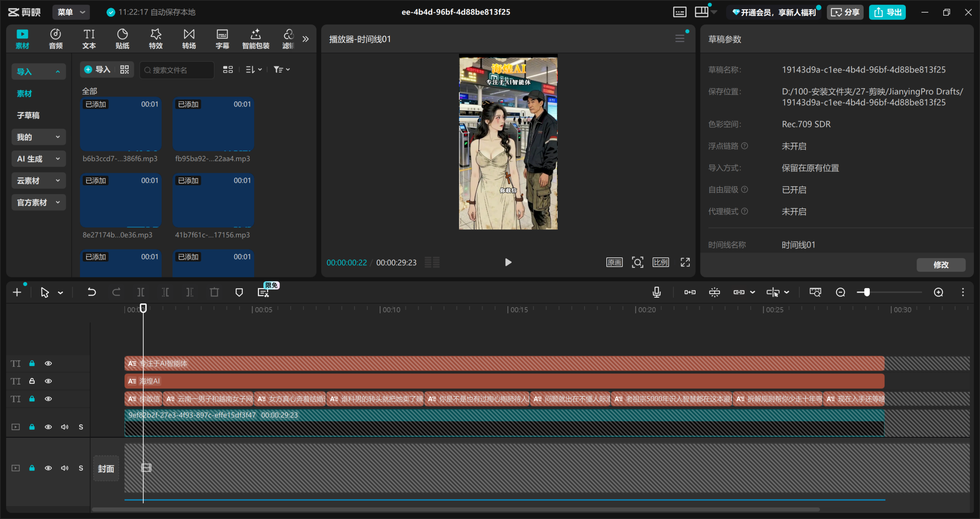The width and height of the screenshot is (980, 519).
Task: Click the 修改 button in draft parameters
Action: (x=941, y=265)
